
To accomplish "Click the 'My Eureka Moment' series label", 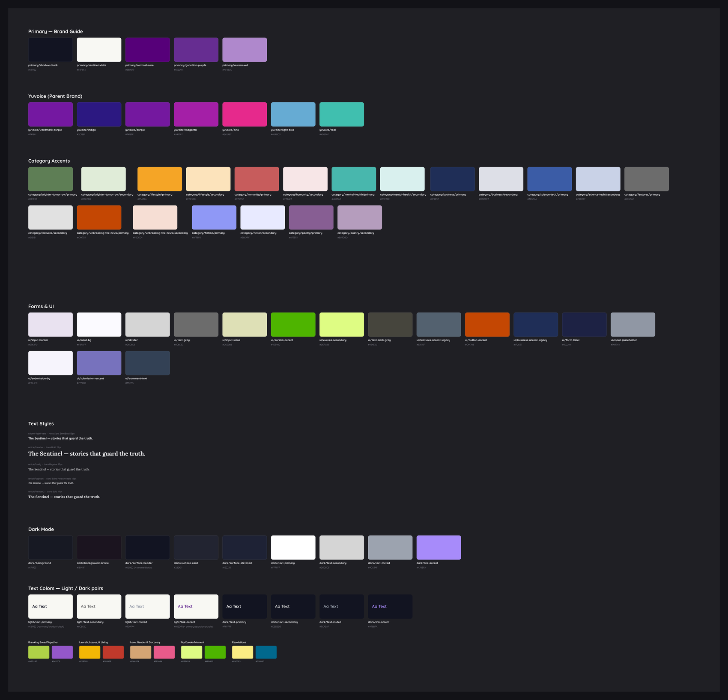I will point(193,642).
